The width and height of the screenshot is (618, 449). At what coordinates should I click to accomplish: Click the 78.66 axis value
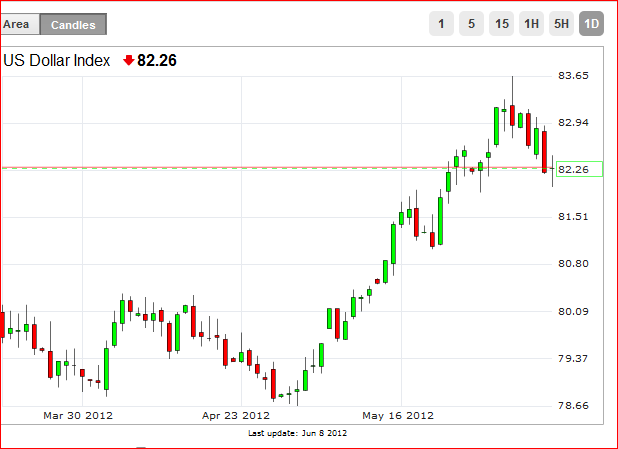[573, 405]
